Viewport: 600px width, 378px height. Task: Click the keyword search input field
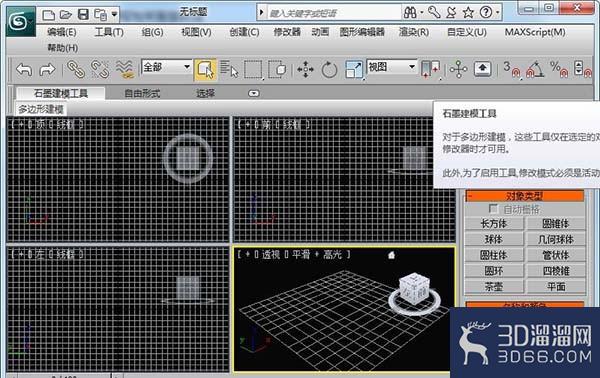(334, 13)
